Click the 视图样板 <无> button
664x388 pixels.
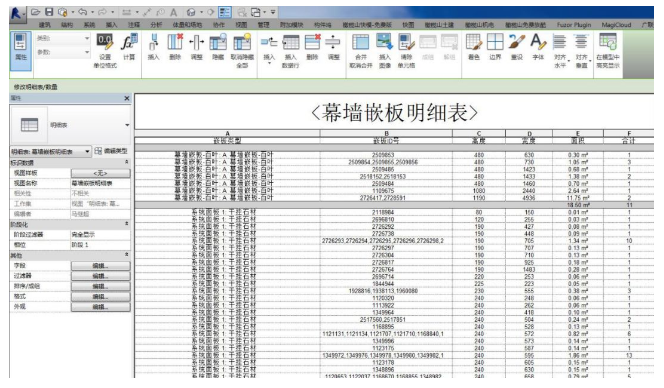tap(100, 173)
